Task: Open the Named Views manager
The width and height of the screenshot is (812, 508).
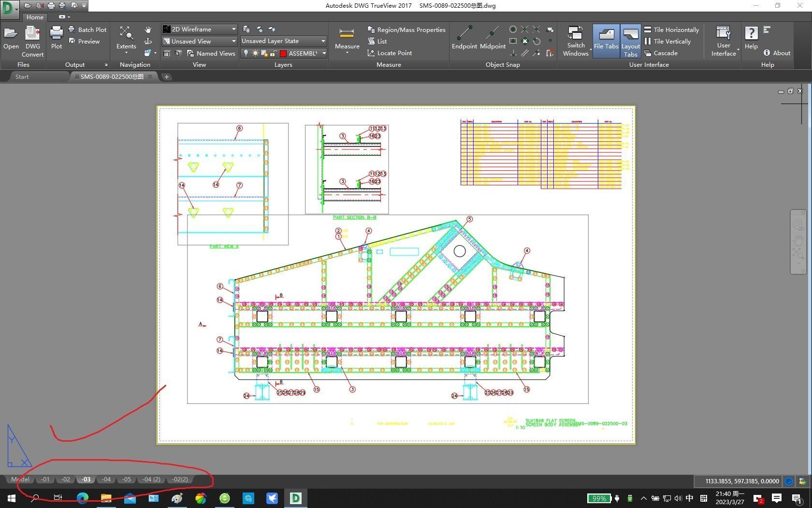Action: pyautogui.click(x=211, y=53)
